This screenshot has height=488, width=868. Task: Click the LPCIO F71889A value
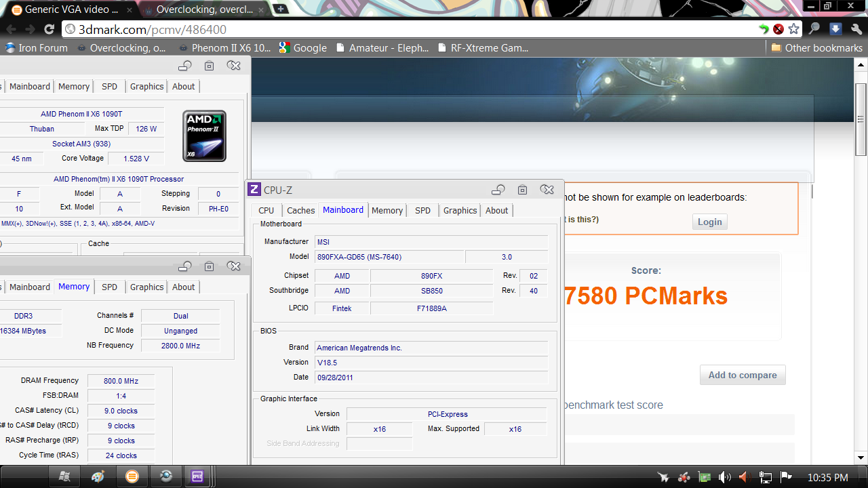431,308
